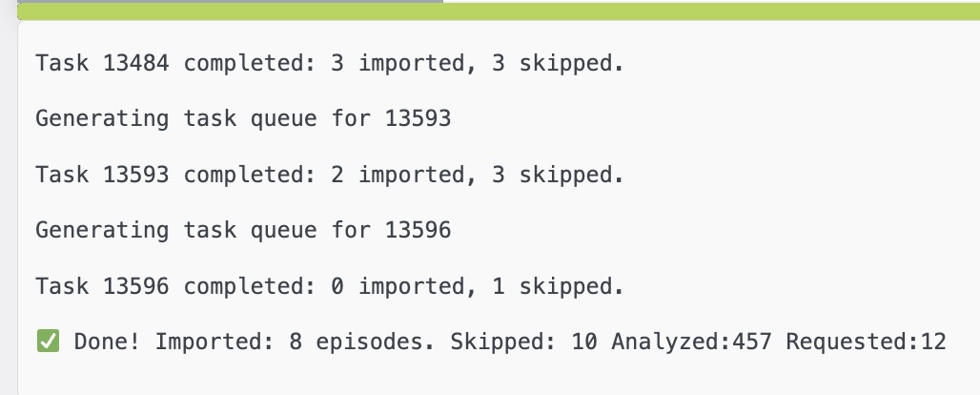This screenshot has width=980, height=395.
Task: Select the "Task 13484 completed" log line
Action: [x=330, y=63]
